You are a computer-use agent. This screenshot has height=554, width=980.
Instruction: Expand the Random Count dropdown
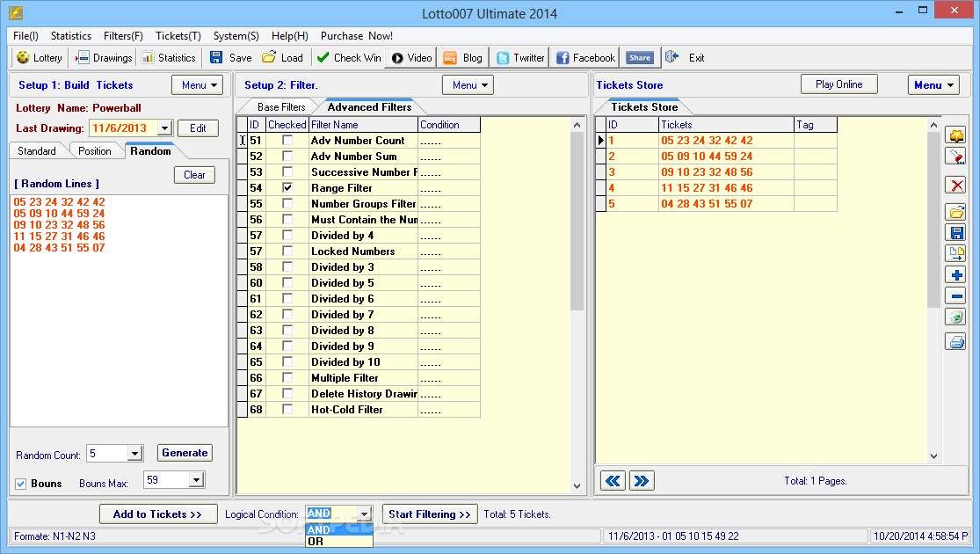click(134, 454)
